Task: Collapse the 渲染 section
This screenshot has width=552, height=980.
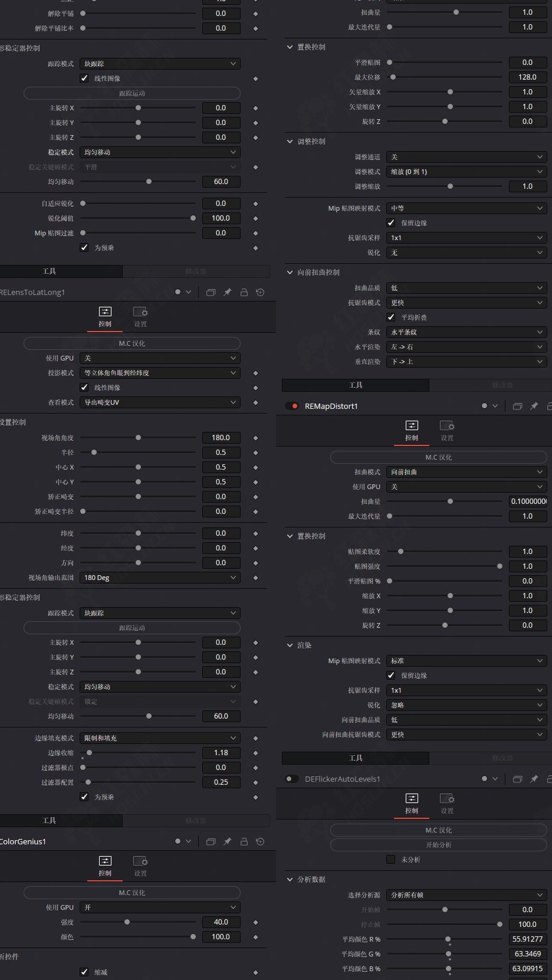Action: pyautogui.click(x=290, y=645)
